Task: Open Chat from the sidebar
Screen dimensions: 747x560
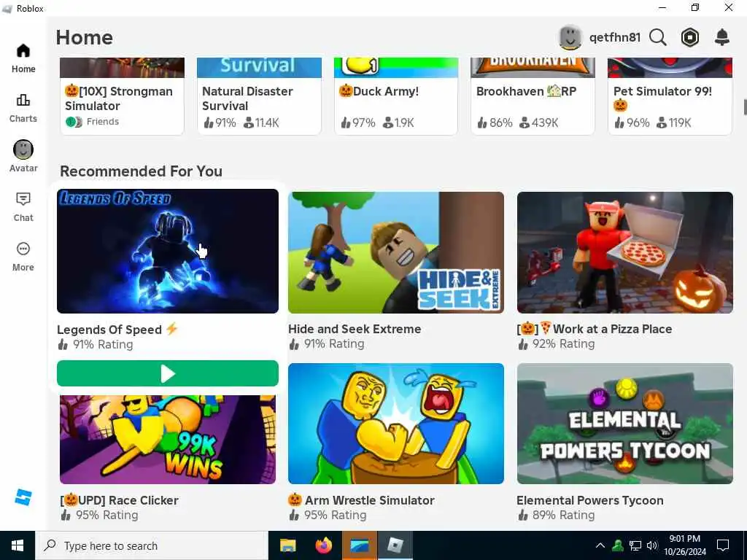Action: tap(23, 206)
